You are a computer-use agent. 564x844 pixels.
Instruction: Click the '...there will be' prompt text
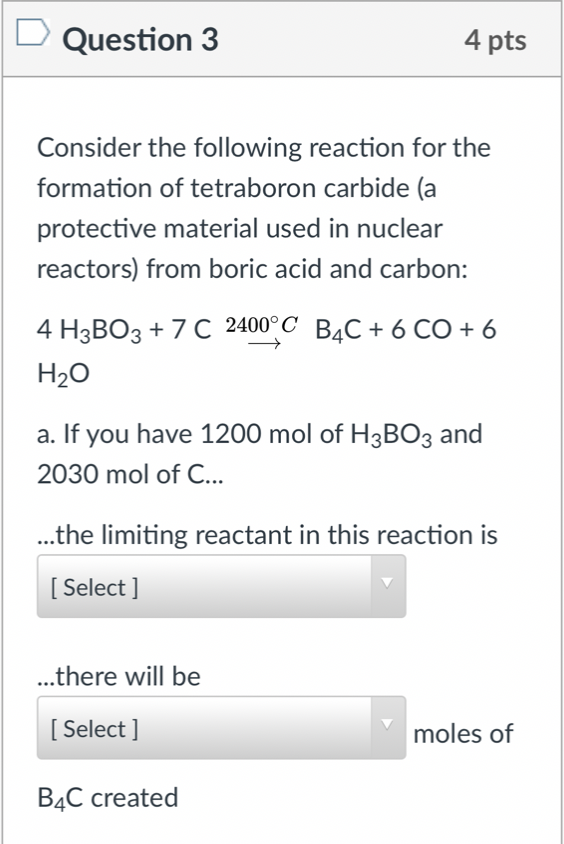118,676
